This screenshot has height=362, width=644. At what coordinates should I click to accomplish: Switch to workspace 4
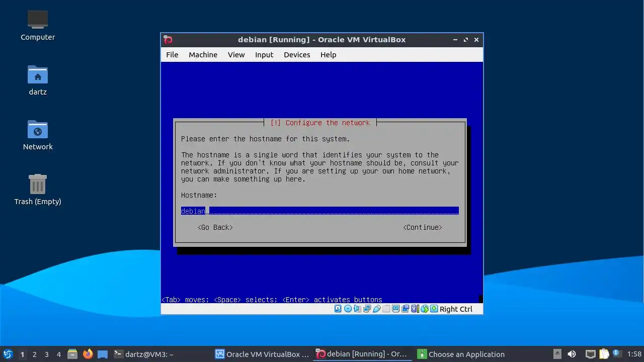(58, 354)
